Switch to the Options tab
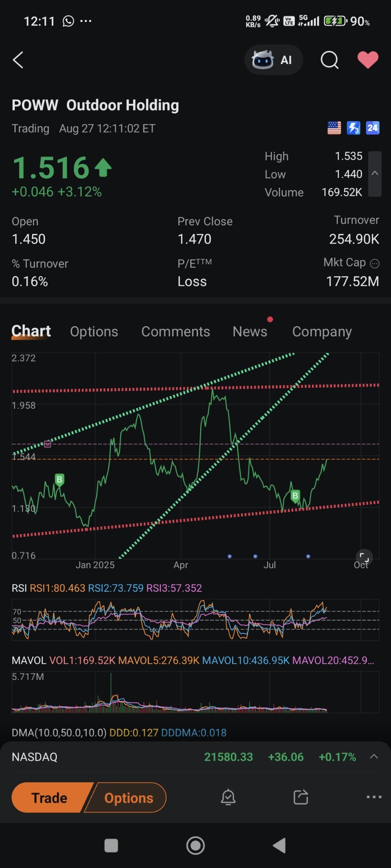The image size is (391, 868). (94, 332)
